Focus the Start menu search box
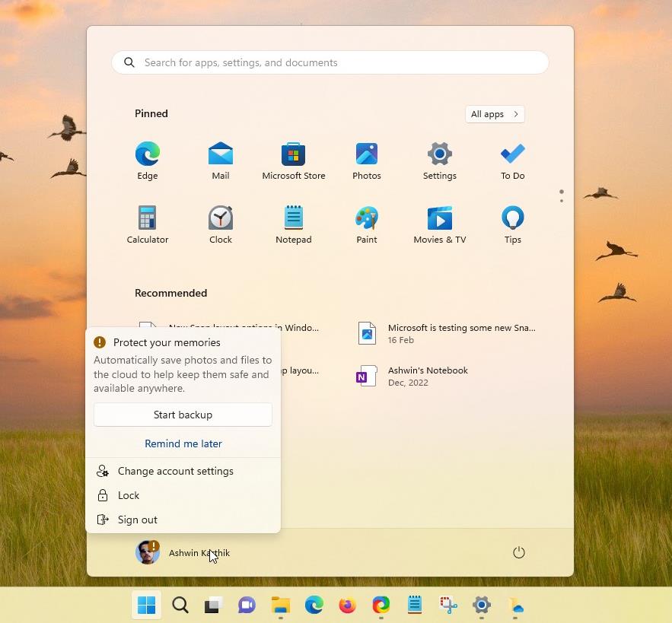This screenshot has height=623, width=672. 330,62
